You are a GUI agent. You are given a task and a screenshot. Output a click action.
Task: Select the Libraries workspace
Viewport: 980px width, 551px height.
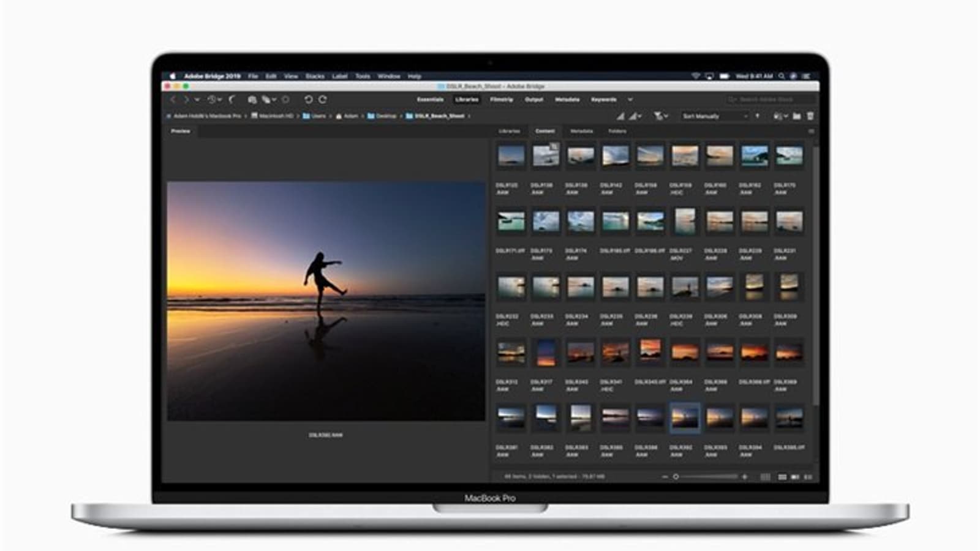coord(467,99)
